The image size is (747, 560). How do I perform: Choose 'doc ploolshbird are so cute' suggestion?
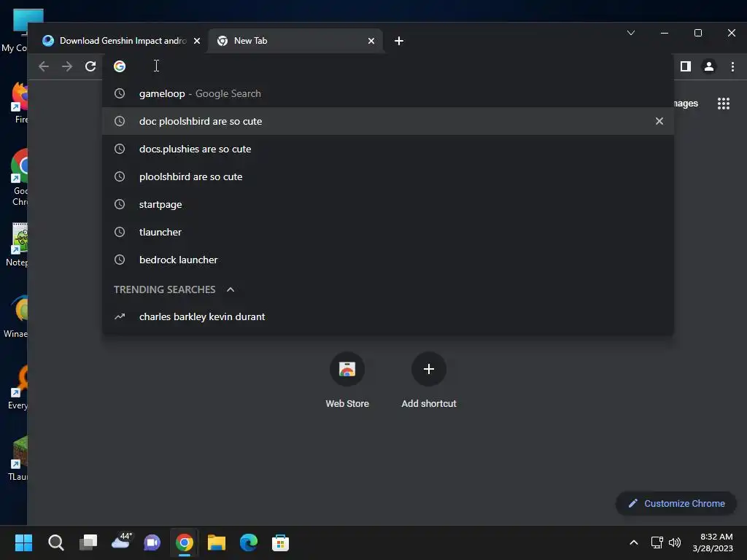388,121
